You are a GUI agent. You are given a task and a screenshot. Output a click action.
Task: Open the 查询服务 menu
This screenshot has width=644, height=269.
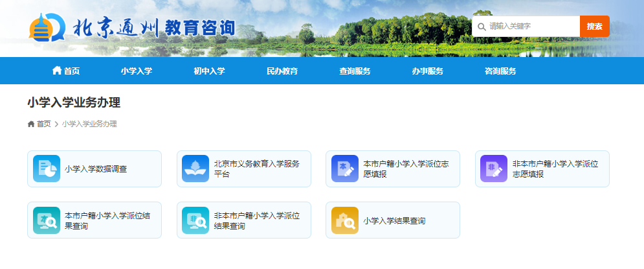pyautogui.click(x=355, y=71)
